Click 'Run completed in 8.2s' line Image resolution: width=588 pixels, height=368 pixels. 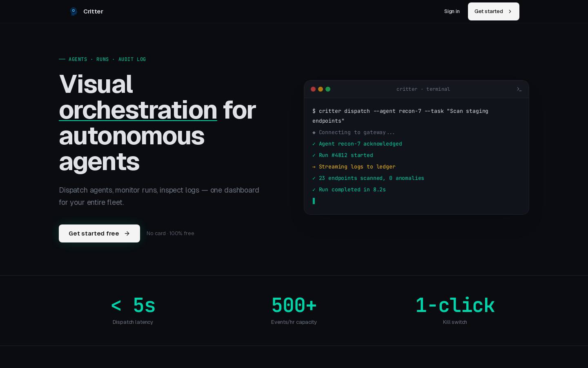(x=349, y=190)
